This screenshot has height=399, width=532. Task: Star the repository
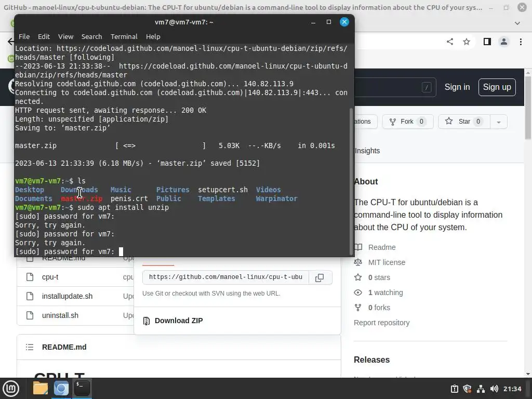click(464, 122)
